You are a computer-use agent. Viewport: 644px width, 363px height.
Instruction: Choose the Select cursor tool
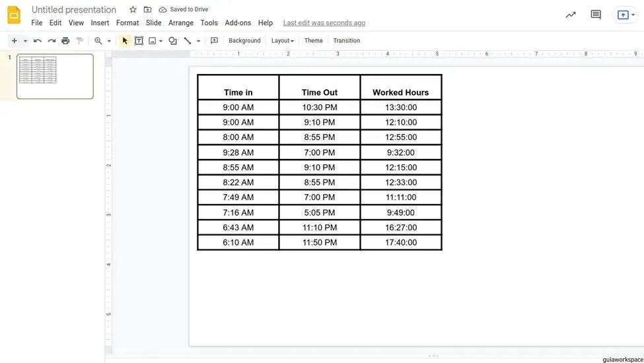(x=125, y=41)
